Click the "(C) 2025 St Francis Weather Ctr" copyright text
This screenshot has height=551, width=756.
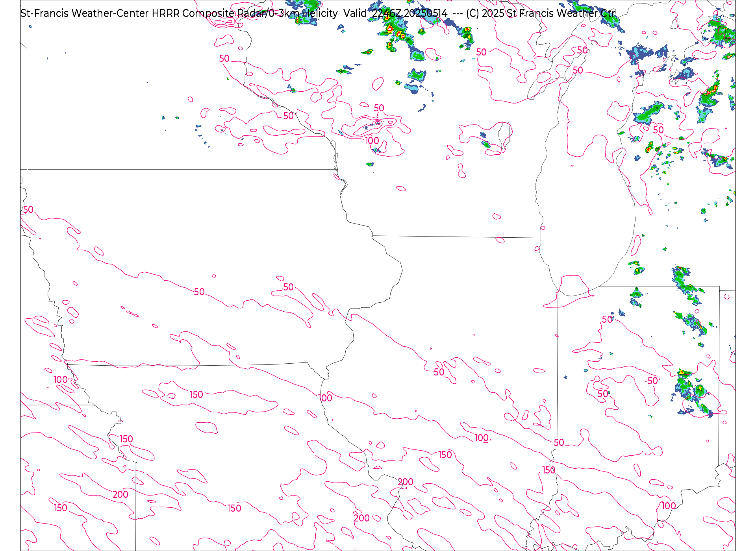[541, 13]
